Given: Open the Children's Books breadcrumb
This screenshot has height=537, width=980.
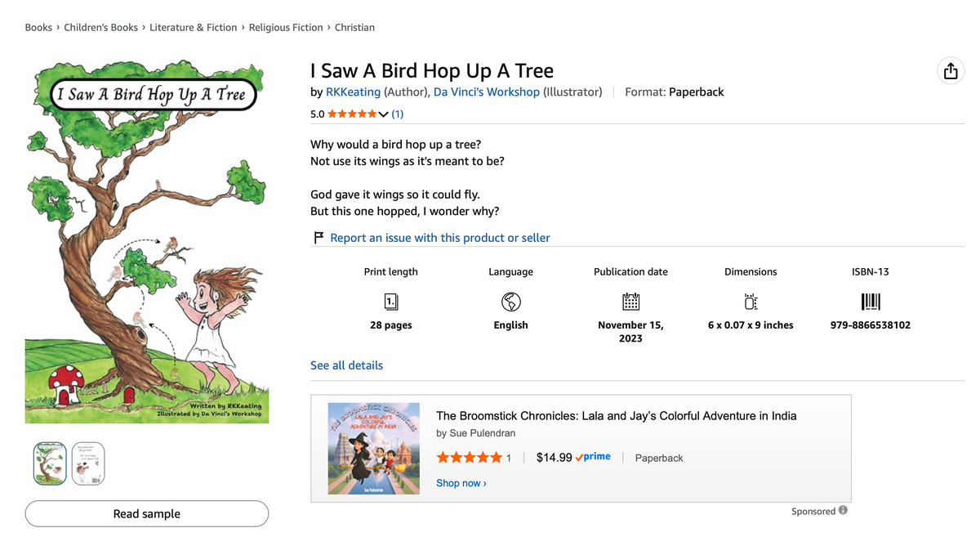Looking at the screenshot, I should tap(101, 27).
